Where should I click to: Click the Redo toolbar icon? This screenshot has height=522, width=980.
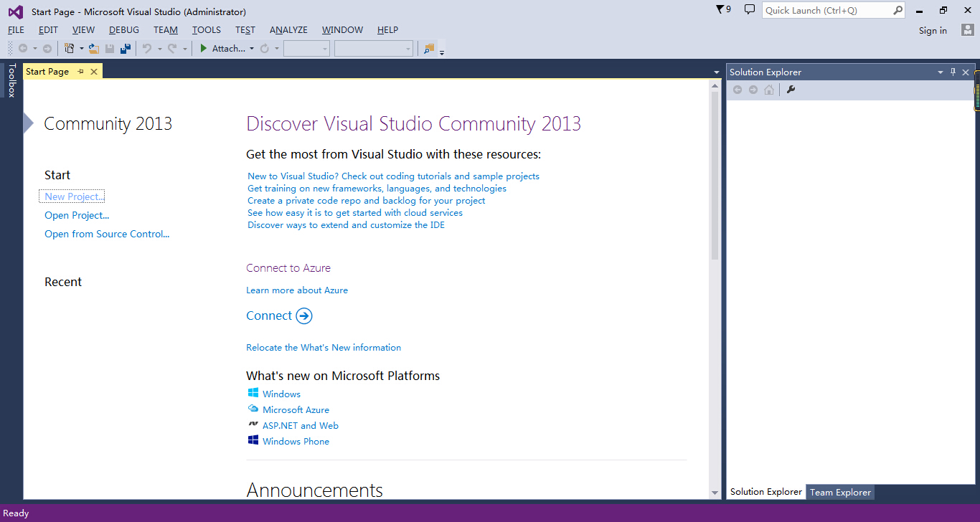tap(172, 49)
